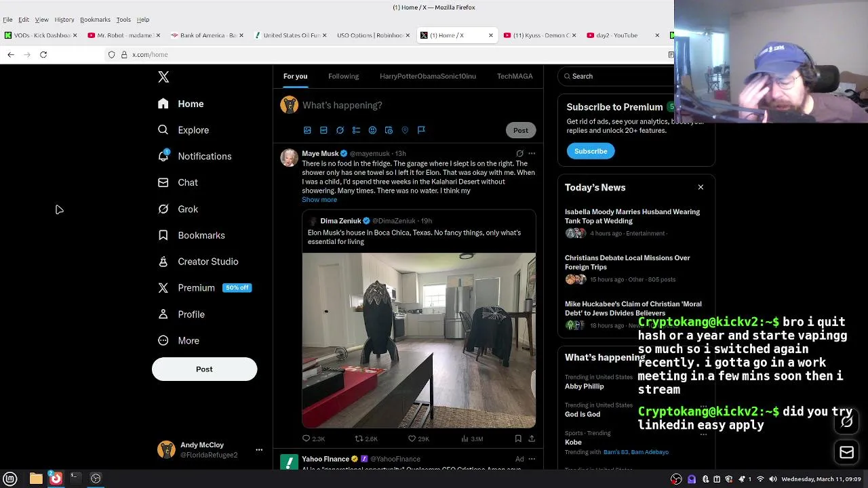Reply to Maye Musk's post
The width and height of the screenshot is (868, 488).
tap(313, 439)
